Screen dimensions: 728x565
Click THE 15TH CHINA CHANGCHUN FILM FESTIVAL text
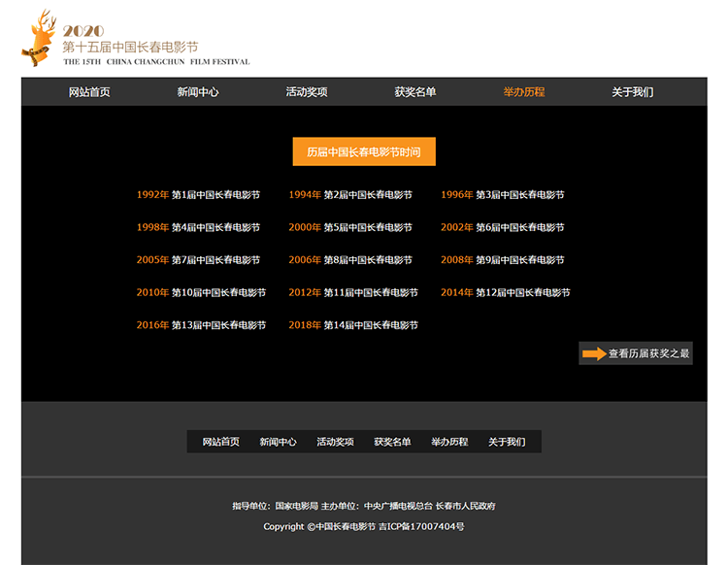click(156, 62)
